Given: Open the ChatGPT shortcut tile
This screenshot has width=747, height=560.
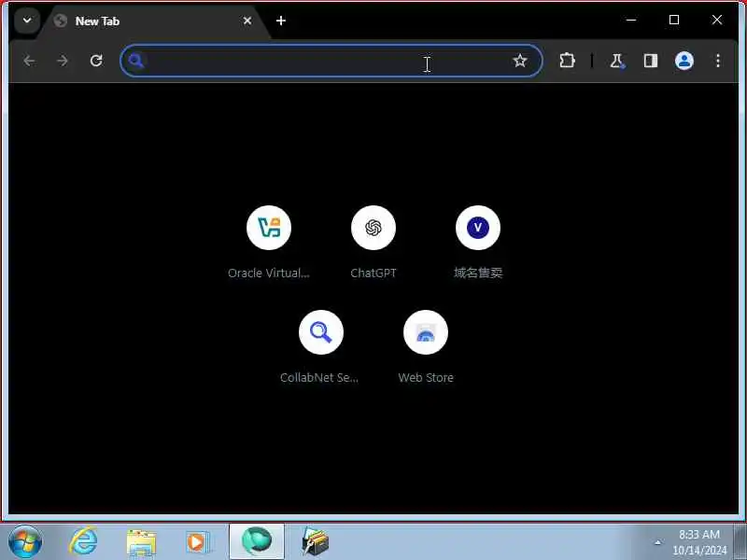Looking at the screenshot, I should point(373,242).
